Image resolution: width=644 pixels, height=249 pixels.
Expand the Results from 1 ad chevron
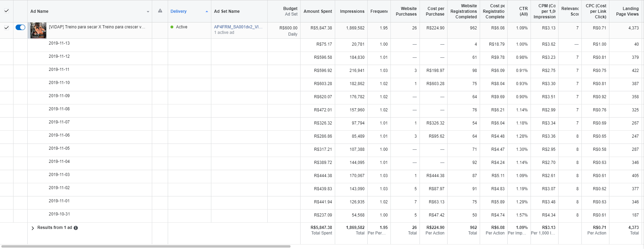tap(33, 228)
